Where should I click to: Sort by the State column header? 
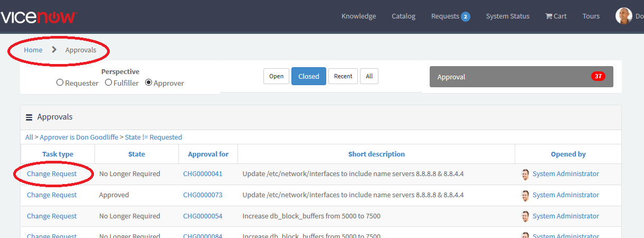click(136, 154)
